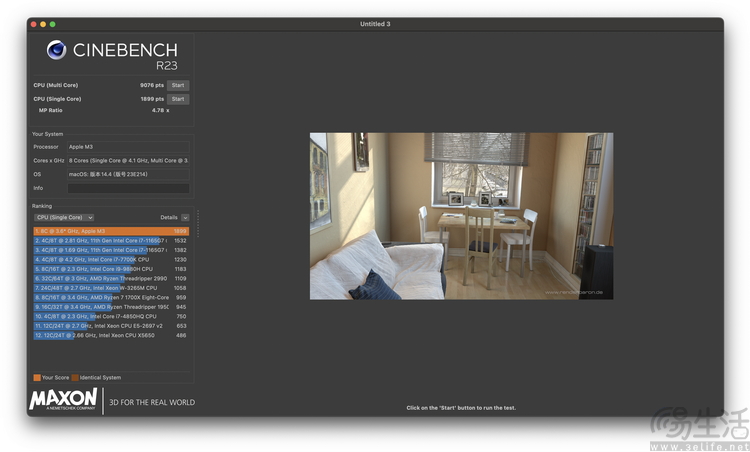Viewport: 750px width, 452px height.
Task: Click the Cinebench logo icon
Action: tap(56, 50)
